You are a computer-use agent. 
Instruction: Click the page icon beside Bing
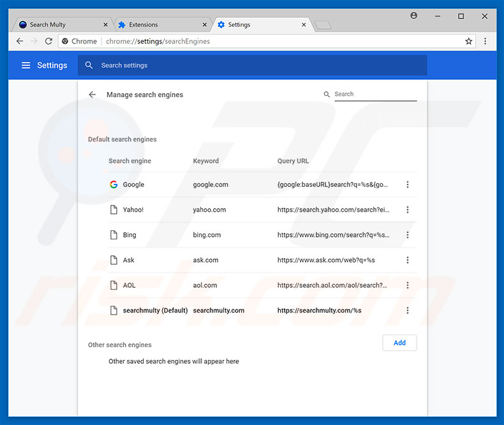point(114,235)
